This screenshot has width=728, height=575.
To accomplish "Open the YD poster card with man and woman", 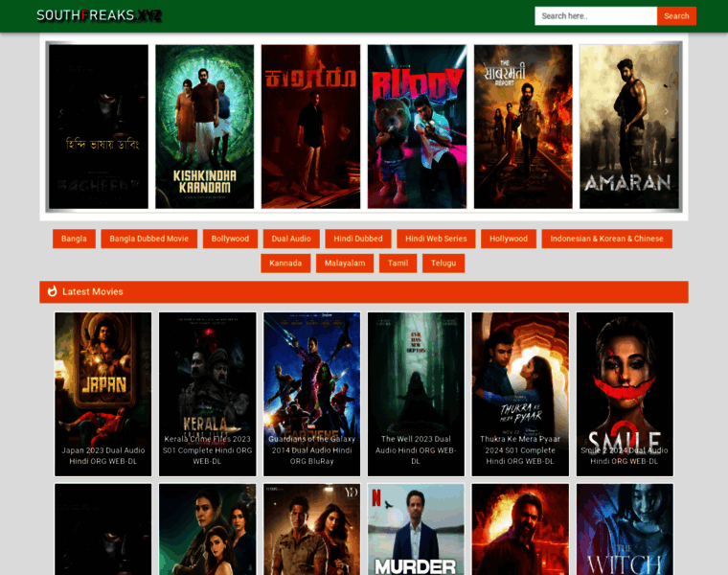I will click(x=311, y=529).
